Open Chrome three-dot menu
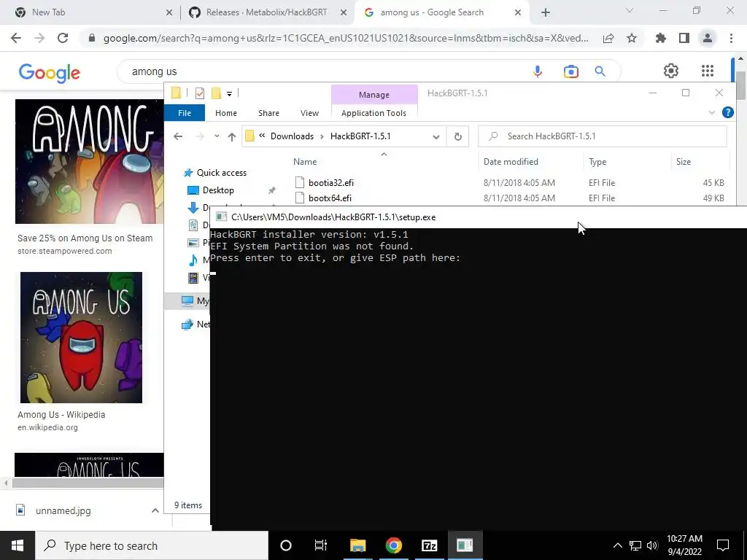This screenshot has height=560, width=747. click(x=731, y=38)
